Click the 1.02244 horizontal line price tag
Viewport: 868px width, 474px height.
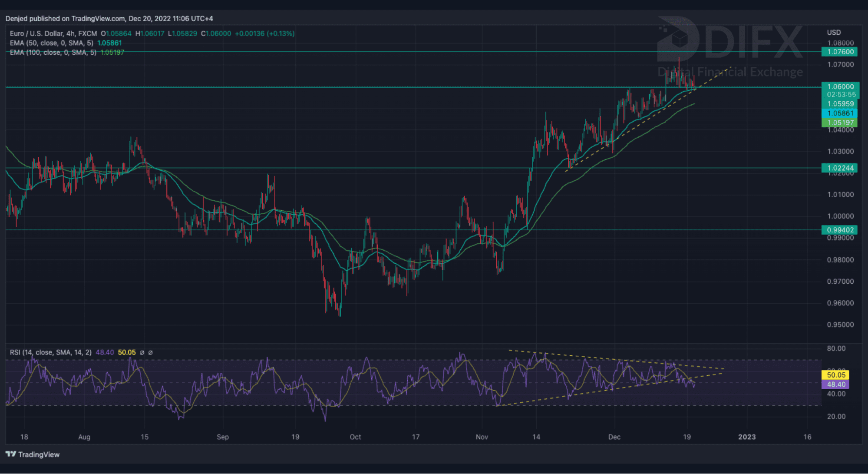pyautogui.click(x=840, y=168)
